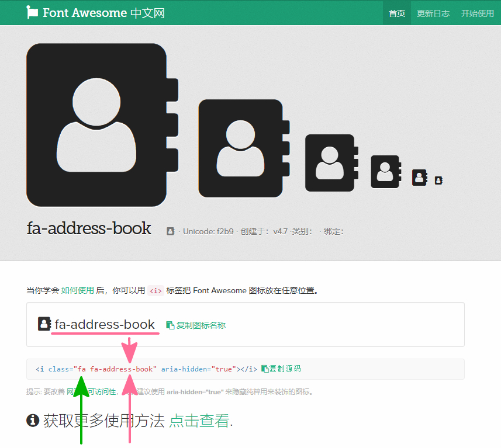The height and width of the screenshot is (448, 501).
Task: Click the underlined fa-address-book name in box
Action: coord(105,325)
